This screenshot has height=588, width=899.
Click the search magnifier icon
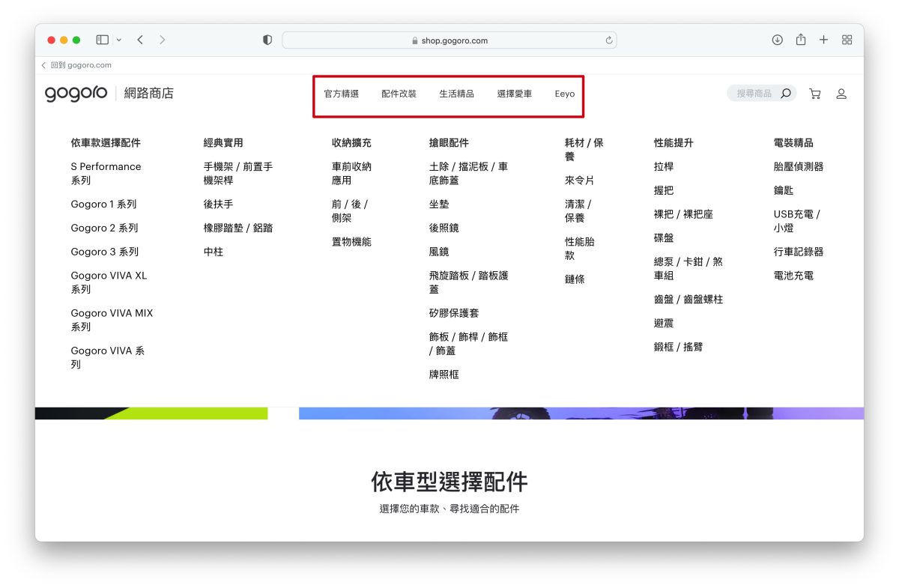(x=786, y=94)
